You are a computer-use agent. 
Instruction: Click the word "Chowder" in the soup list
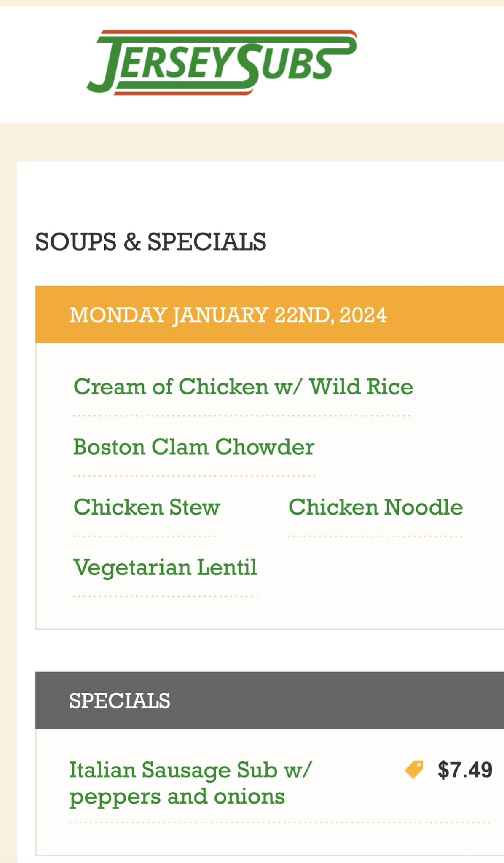265,447
